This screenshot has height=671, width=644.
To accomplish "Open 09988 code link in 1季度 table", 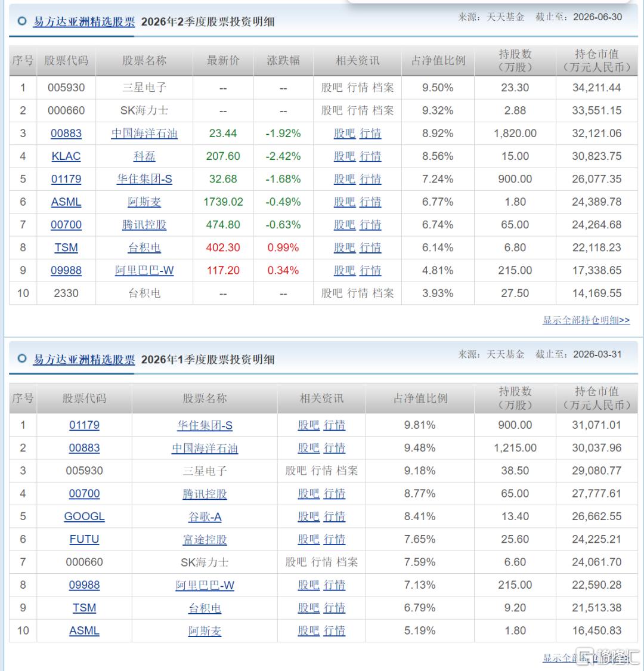I will pyautogui.click(x=84, y=585).
